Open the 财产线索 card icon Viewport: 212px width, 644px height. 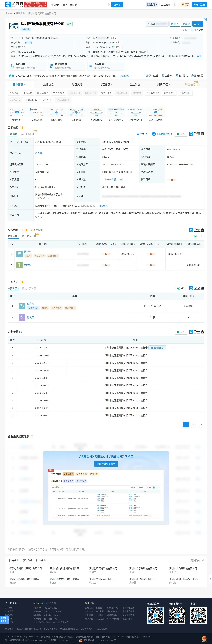click(x=12, y=66)
